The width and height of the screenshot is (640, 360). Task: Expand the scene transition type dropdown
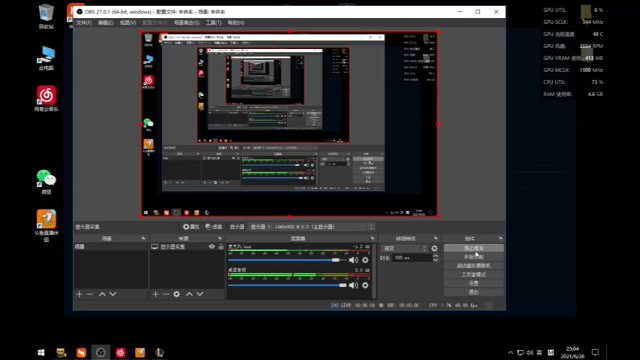(405, 248)
